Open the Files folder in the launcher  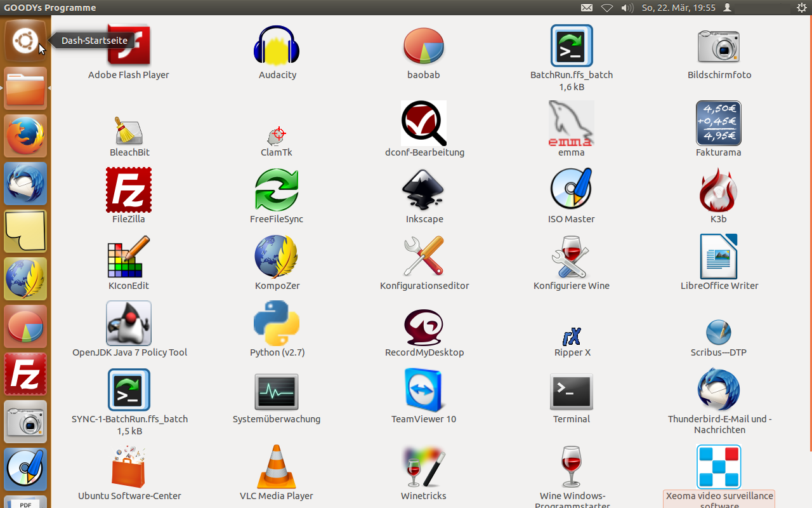point(25,89)
